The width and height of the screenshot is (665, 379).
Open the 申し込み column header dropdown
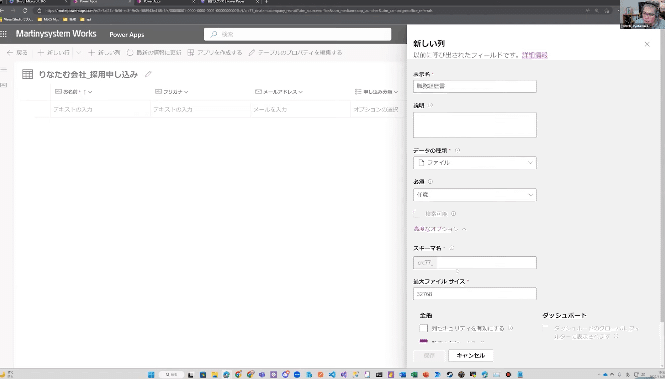pos(396,92)
